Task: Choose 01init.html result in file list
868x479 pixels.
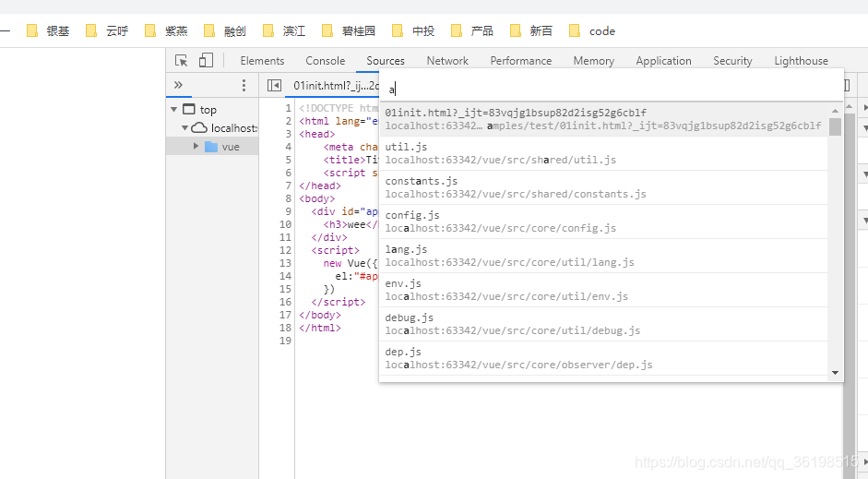Action: tap(603, 119)
